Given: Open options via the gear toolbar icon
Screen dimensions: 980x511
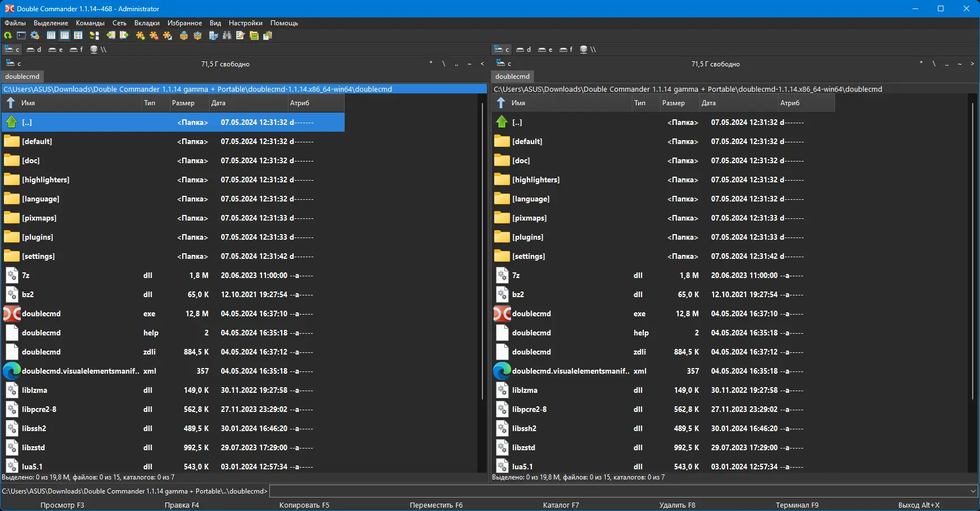Looking at the screenshot, I should coord(35,35).
